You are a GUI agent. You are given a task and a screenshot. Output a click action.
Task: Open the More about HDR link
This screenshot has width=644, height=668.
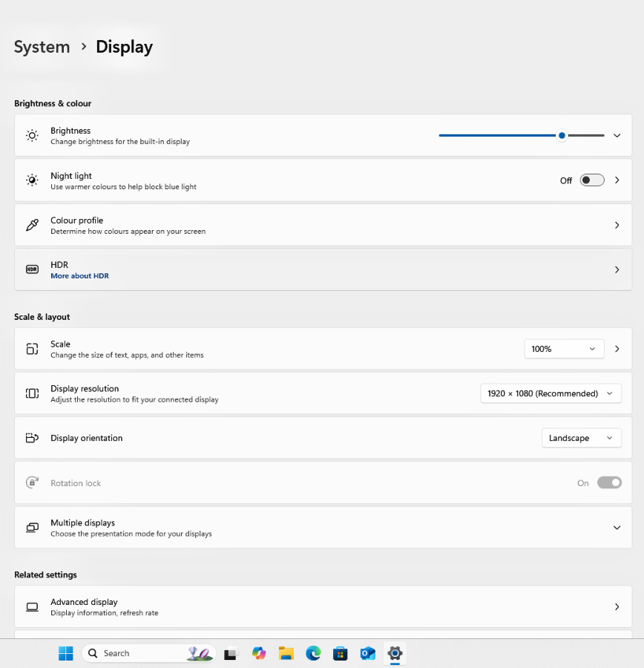pos(79,276)
